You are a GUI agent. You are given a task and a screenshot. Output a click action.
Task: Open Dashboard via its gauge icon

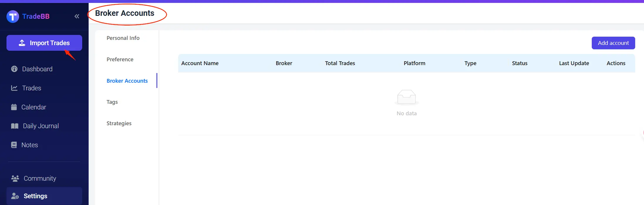14,69
